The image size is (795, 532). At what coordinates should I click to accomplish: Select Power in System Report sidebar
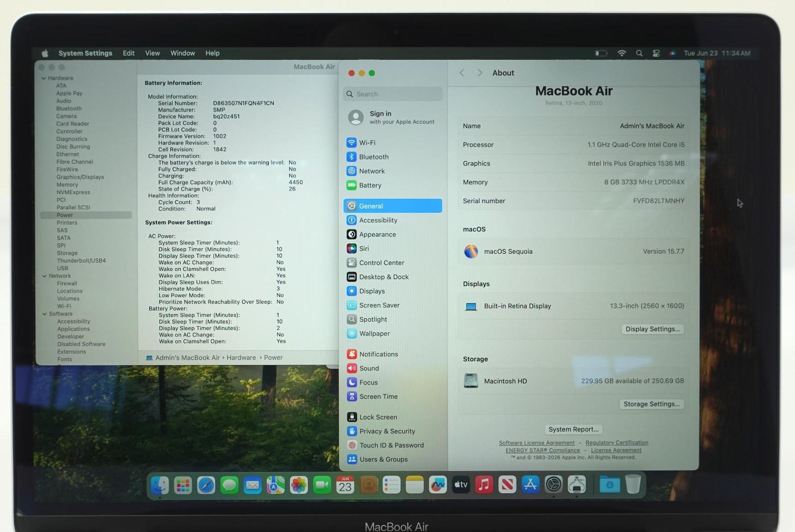point(86,215)
